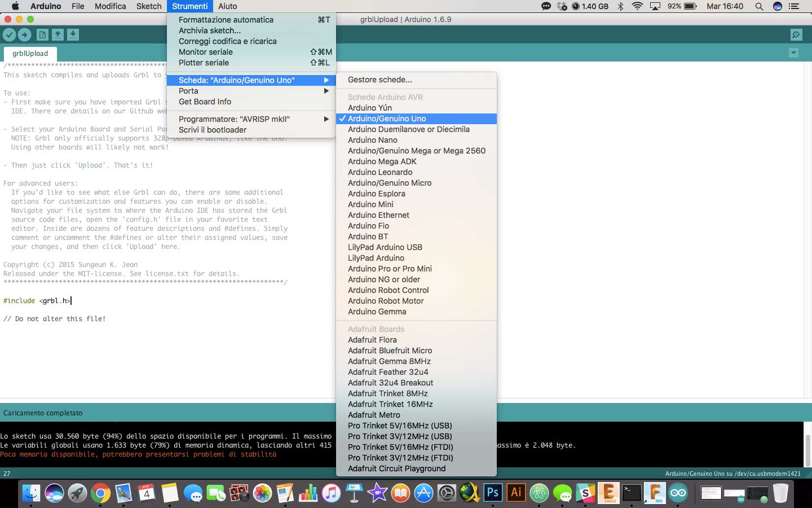This screenshot has height=508, width=812.
Task: Open System Preferences gear in dock
Action: pyautogui.click(x=447, y=493)
